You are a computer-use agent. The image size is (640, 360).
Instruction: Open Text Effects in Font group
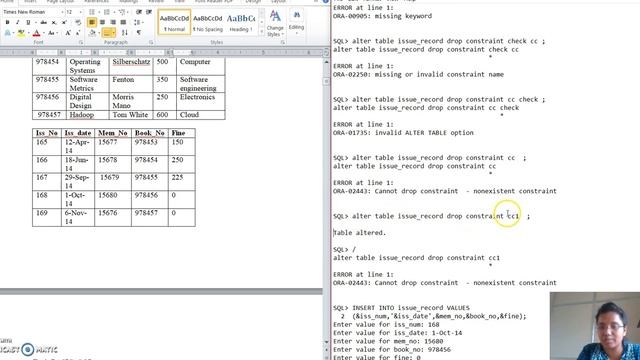tap(8, 33)
